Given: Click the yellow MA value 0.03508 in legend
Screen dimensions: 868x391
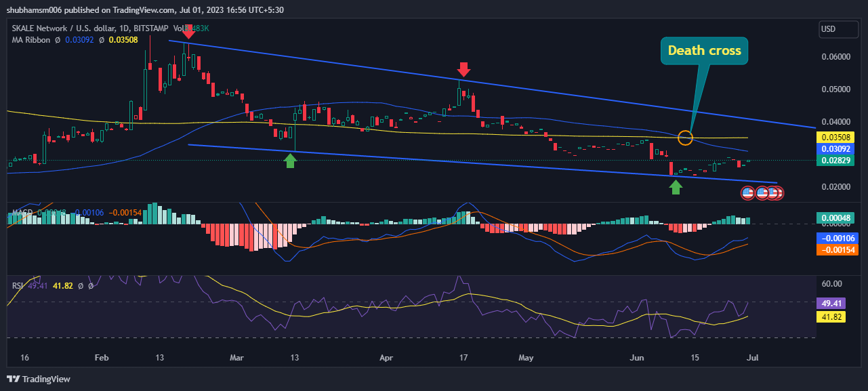Looking at the screenshot, I should [123, 40].
